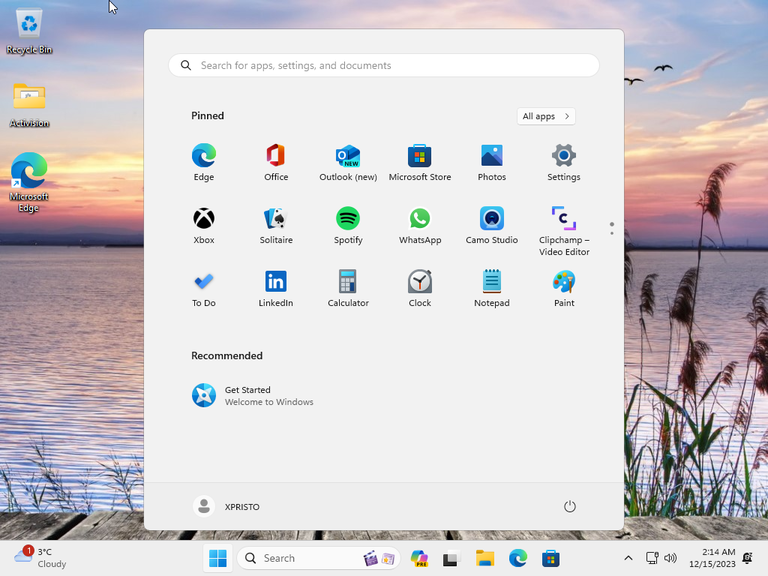Open Edge from pinned apps
The image size is (768, 576).
(x=204, y=163)
